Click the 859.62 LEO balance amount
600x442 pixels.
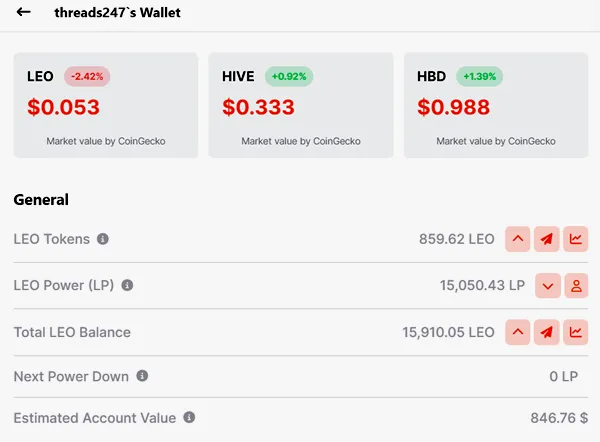(457, 239)
